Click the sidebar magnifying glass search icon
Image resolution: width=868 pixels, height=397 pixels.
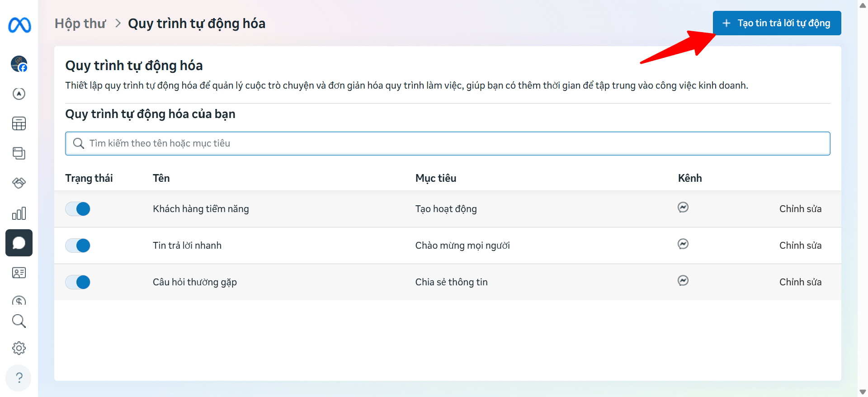[19, 321]
